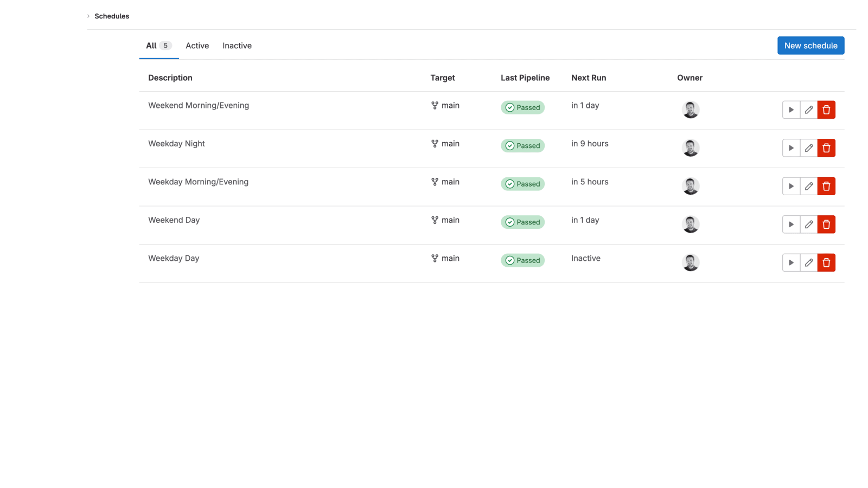Open main branch link for Weekend Morning/Evening
This screenshot has height=488, width=868.
[x=450, y=106]
